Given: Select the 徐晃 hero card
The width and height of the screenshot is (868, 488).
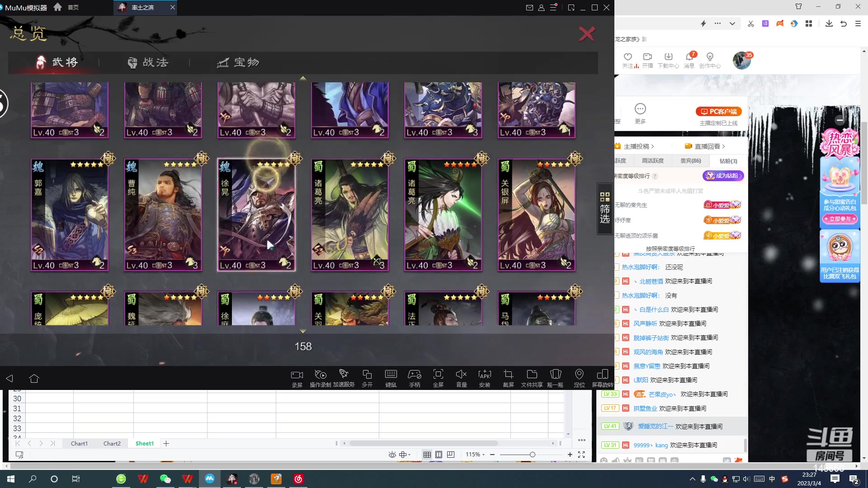Looking at the screenshot, I should [x=256, y=215].
